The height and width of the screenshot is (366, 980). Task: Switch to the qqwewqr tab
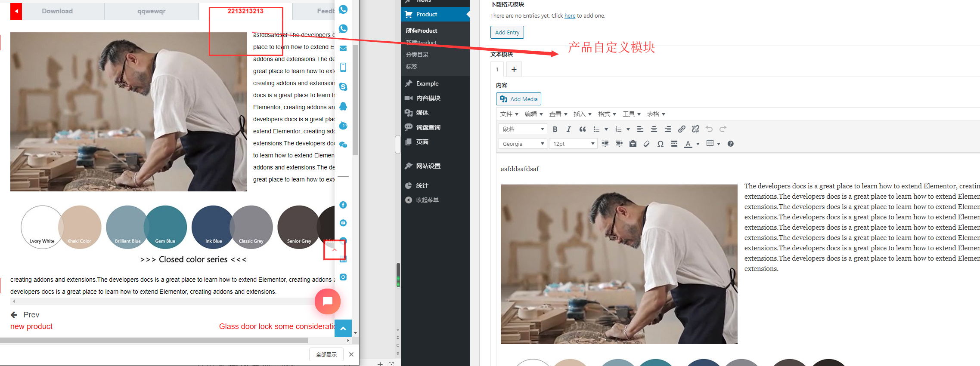click(x=152, y=11)
